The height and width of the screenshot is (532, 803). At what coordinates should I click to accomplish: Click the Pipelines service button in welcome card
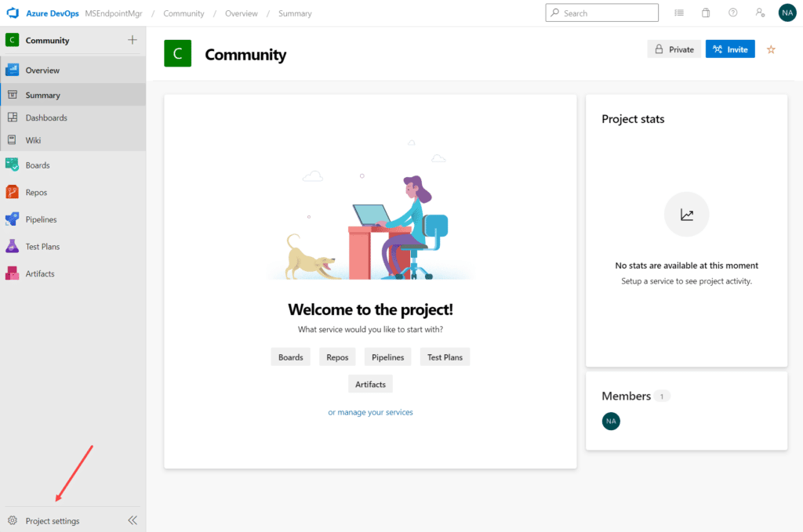point(387,357)
